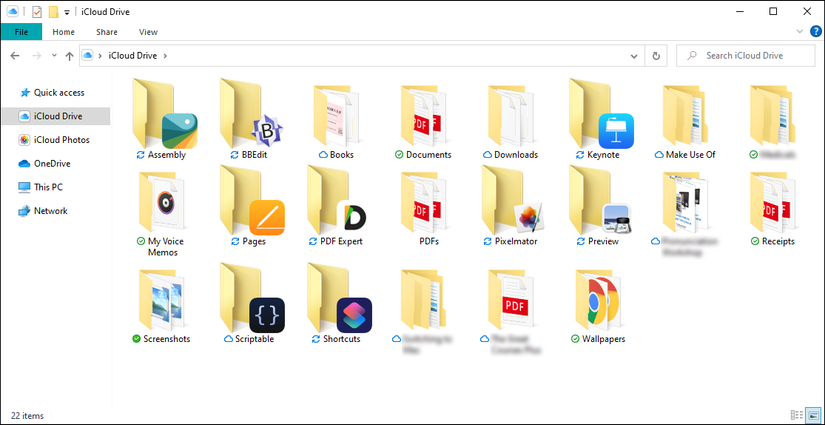Go forward with the Forward arrow
The height and width of the screenshot is (425, 825).
tap(36, 56)
